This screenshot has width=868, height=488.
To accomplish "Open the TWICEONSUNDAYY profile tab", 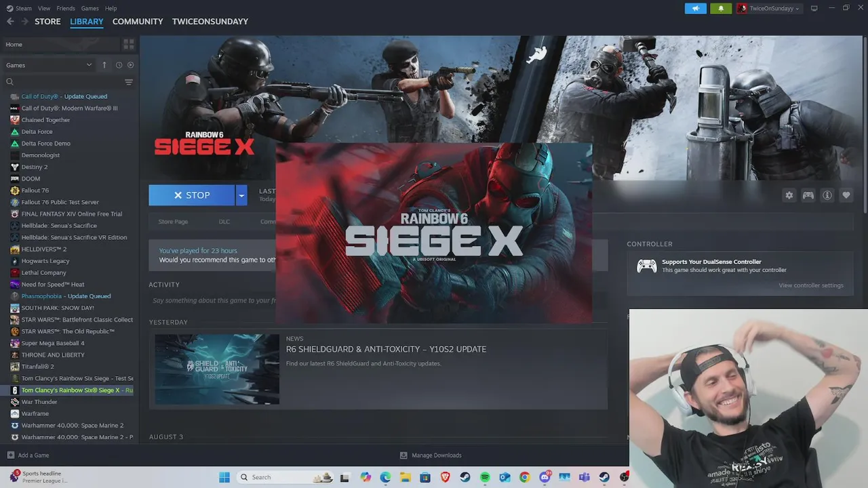I will coord(210,22).
